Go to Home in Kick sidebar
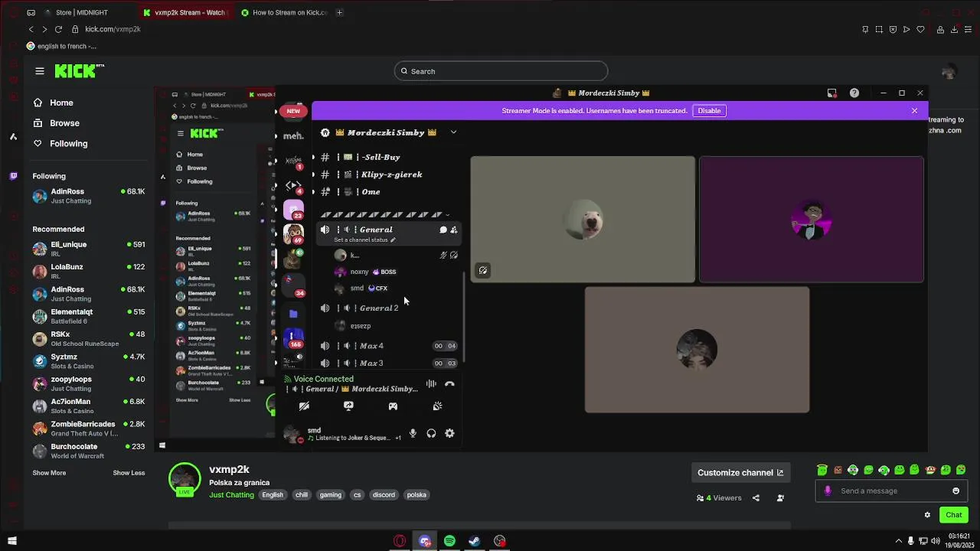 pos(61,103)
